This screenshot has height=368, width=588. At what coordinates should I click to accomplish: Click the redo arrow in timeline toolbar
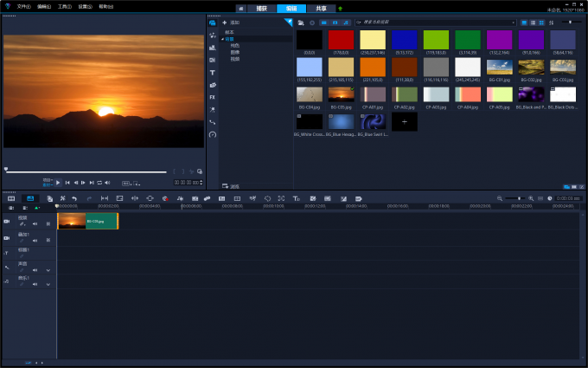point(89,198)
